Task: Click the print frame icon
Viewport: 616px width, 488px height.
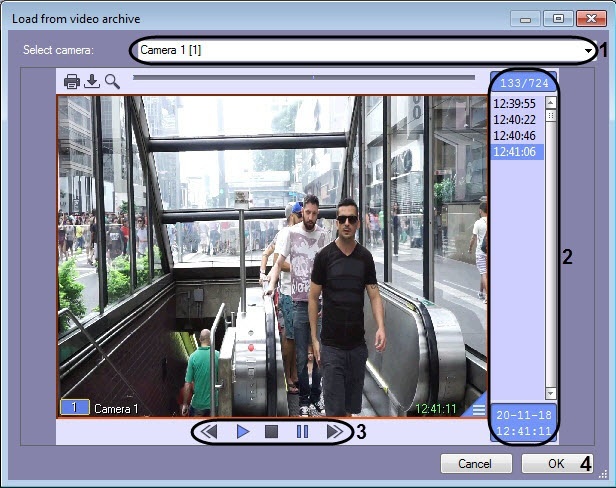Action: 72,82
